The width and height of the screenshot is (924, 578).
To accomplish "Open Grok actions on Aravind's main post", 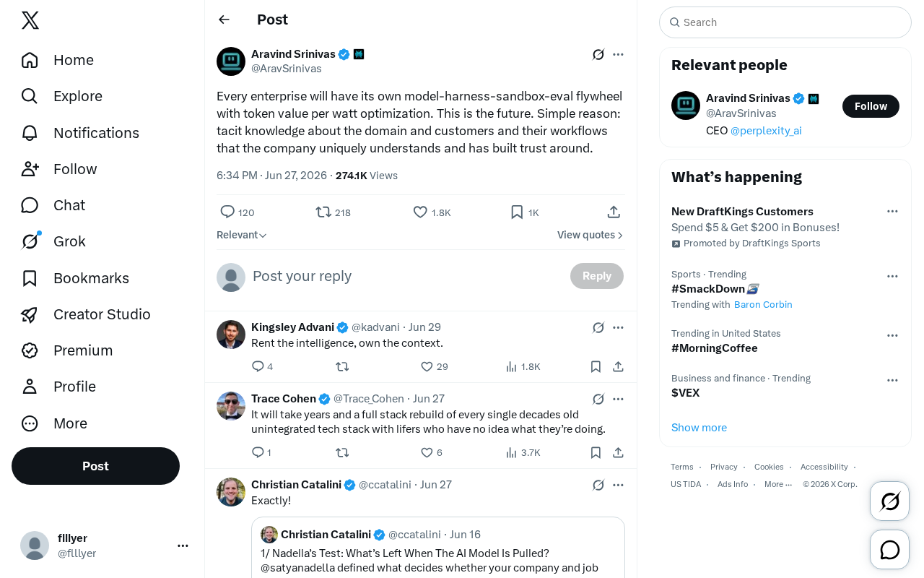I will [598, 54].
